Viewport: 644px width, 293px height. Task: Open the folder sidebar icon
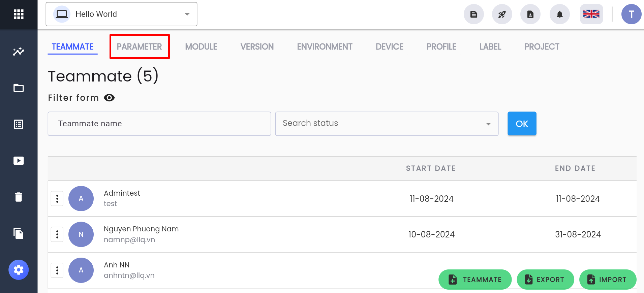(19, 88)
